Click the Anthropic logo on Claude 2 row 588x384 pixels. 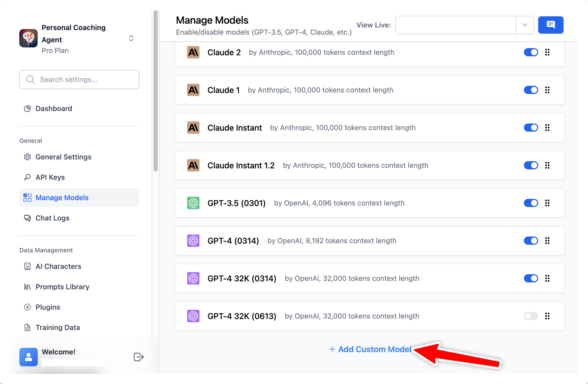click(x=193, y=52)
